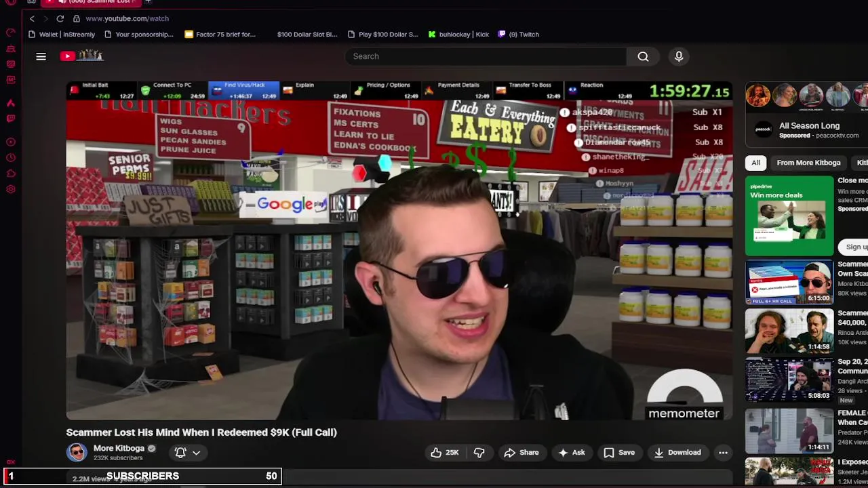868x488 pixels.
Task: Reload the YouTube page
Action: [x=60, y=18]
